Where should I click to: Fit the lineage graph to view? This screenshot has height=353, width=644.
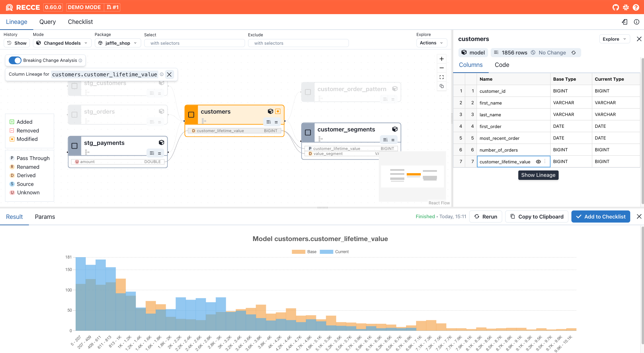click(442, 77)
